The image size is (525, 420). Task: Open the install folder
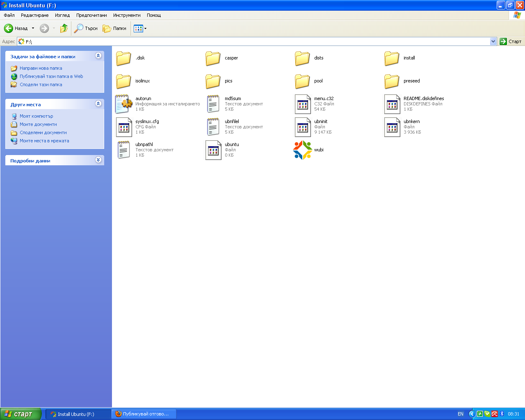tap(399, 58)
